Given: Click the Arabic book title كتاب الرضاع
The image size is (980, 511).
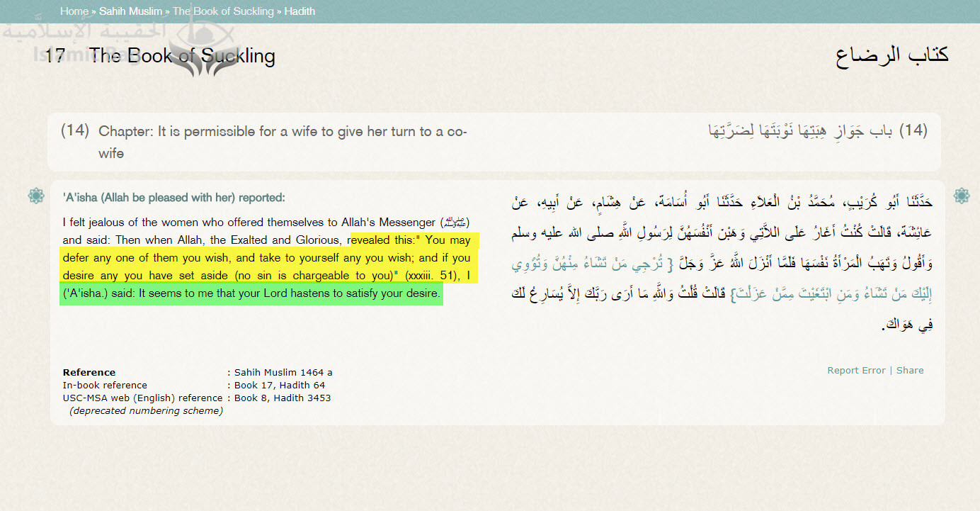Looking at the screenshot, I should click(x=892, y=55).
